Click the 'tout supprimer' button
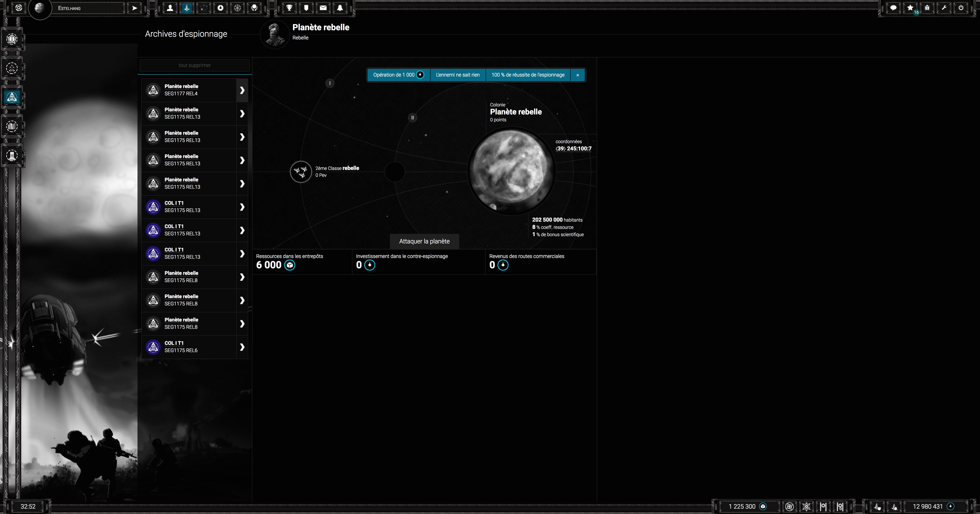Screen dimensions: 980x514 tap(194, 65)
